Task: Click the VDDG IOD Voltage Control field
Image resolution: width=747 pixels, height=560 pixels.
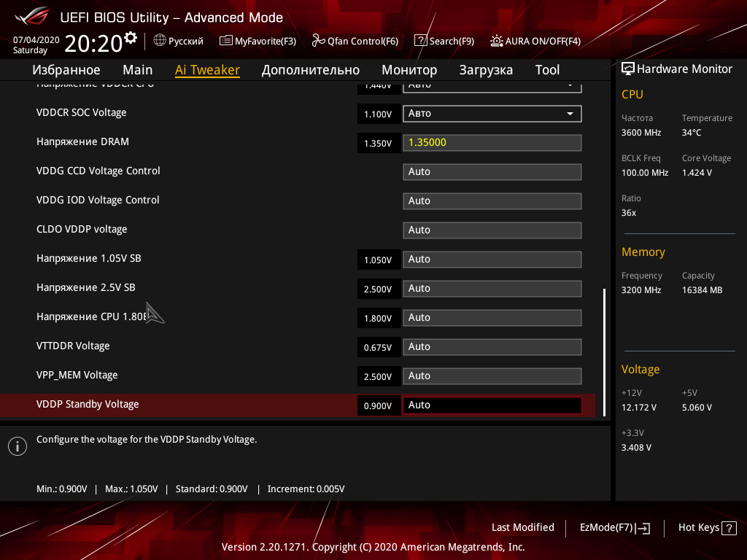Action: coord(492,201)
